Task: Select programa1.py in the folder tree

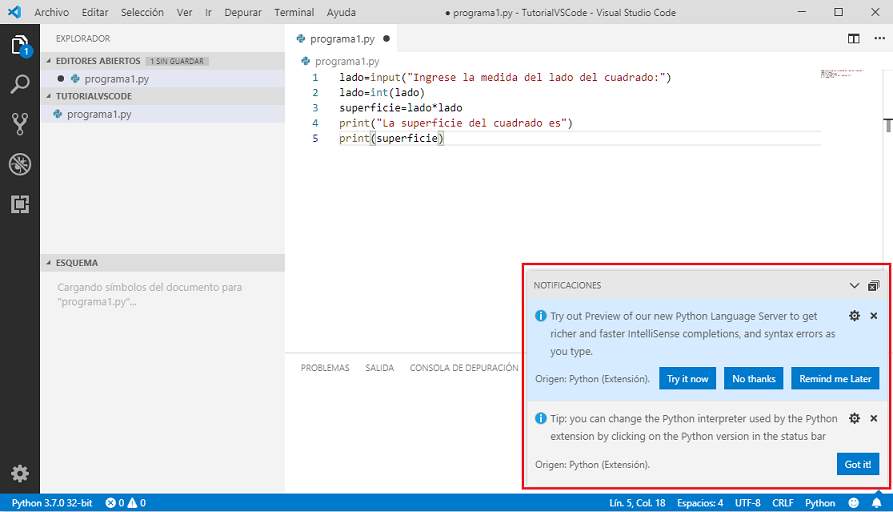Action: click(98, 114)
